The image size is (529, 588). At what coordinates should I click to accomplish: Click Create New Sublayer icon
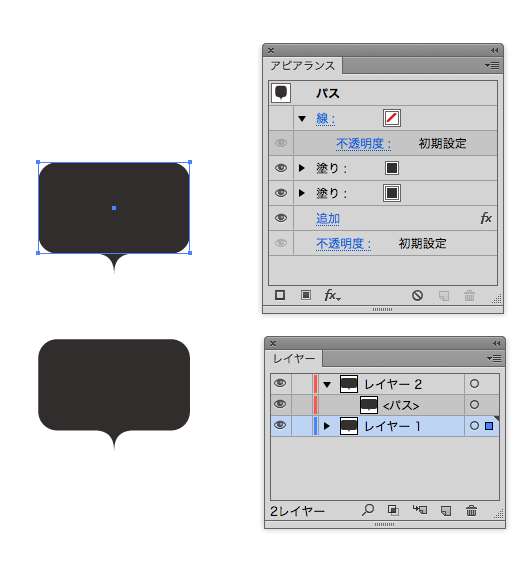(x=420, y=510)
